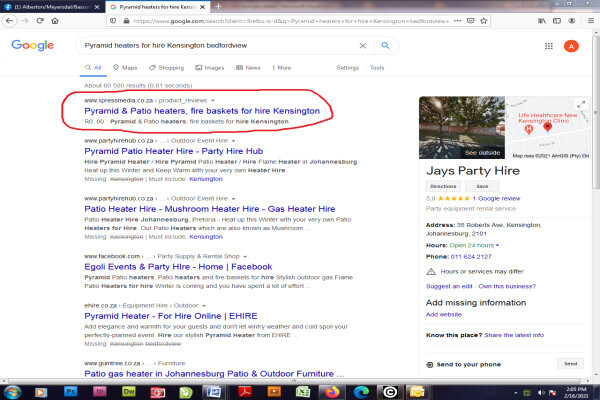The height and width of the screenshot is (400, 600).
Task: Expand options arrow for facebook.com result
Action: pos(245,256)
